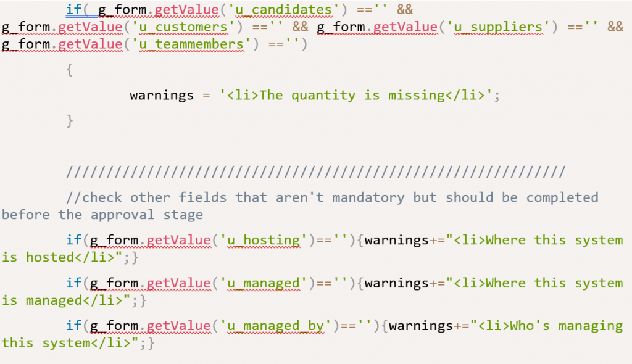Click the 'The quantity is missing' string

point(352,96)
